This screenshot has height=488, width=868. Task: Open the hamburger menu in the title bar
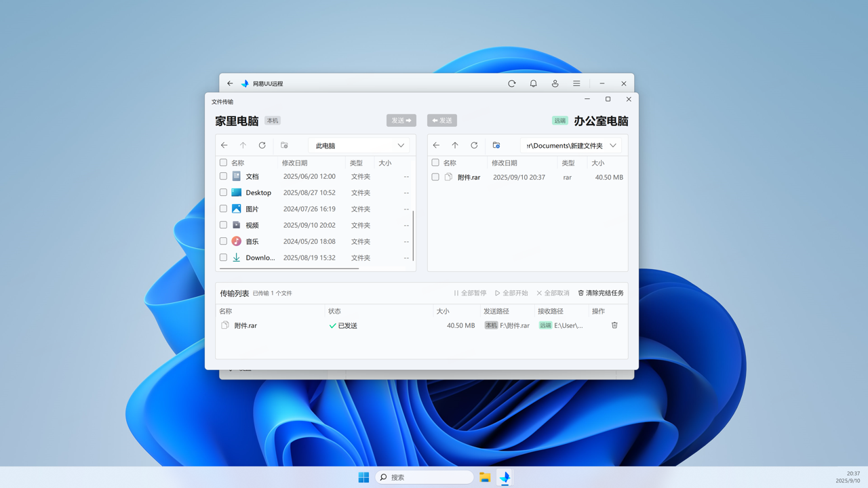(576, 83)
